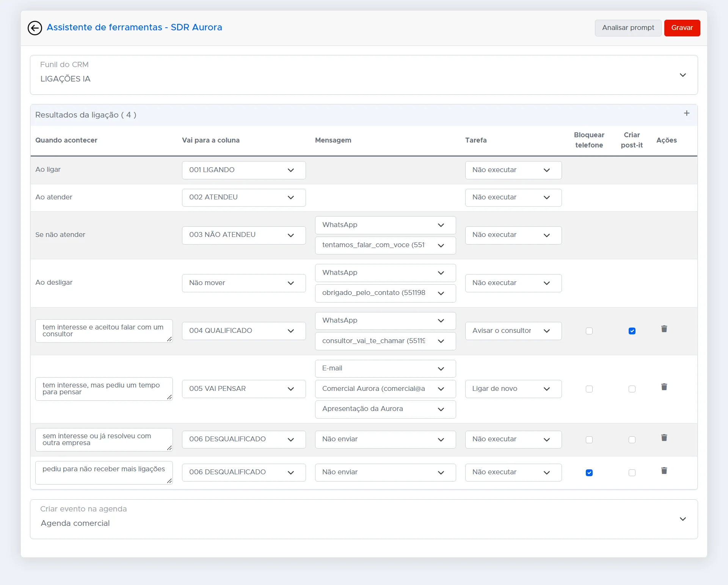Edit the 'tem interesse e aceitou falar' text field

coord(104,331)
